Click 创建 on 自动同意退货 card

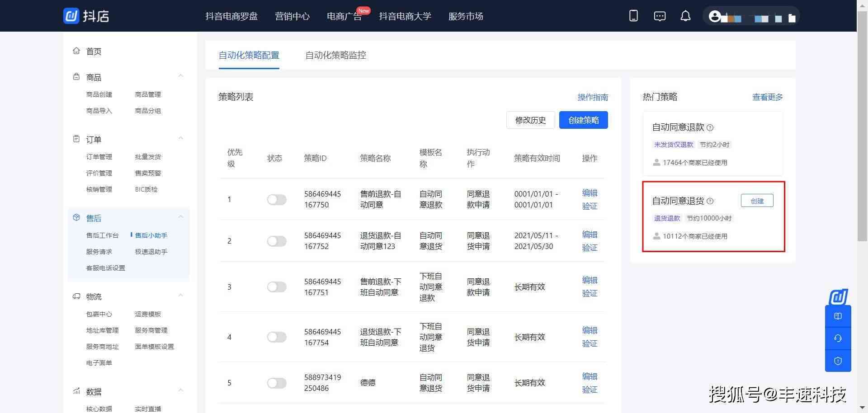(757, 201)
